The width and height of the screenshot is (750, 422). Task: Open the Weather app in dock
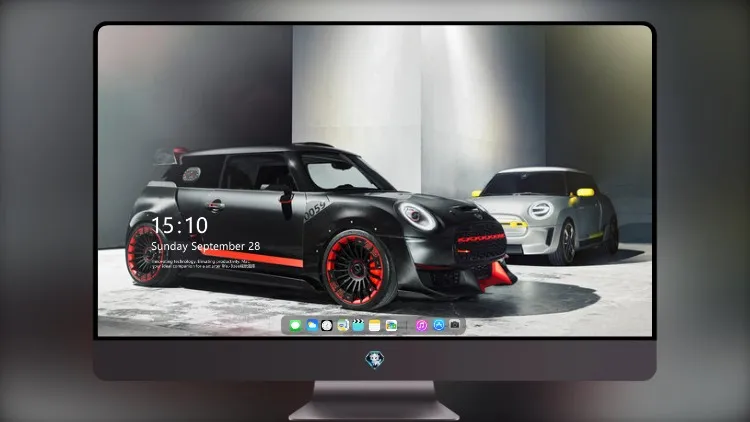coord(311,325)
